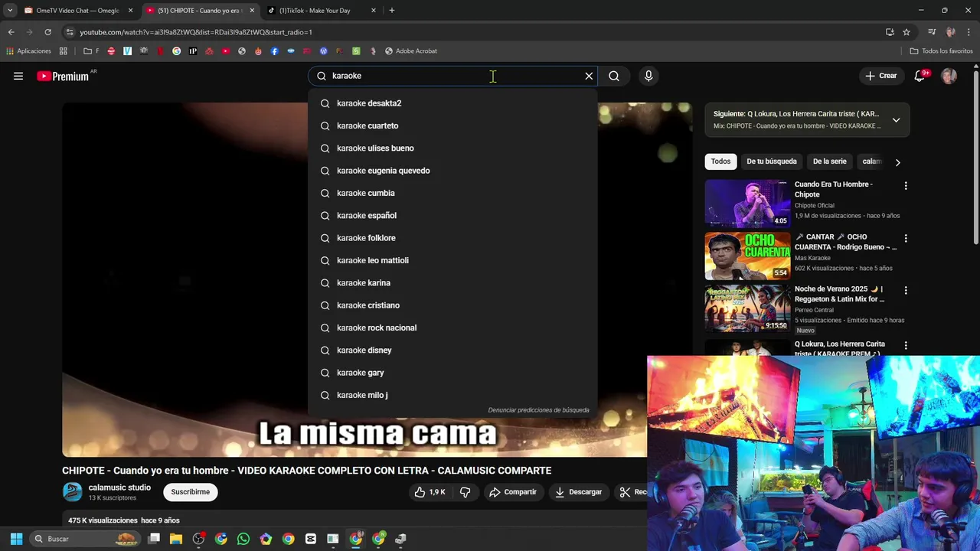Select suggestion karaoke ulises bueno
Viewport: 980px width, 551px height.
(452, 148)
